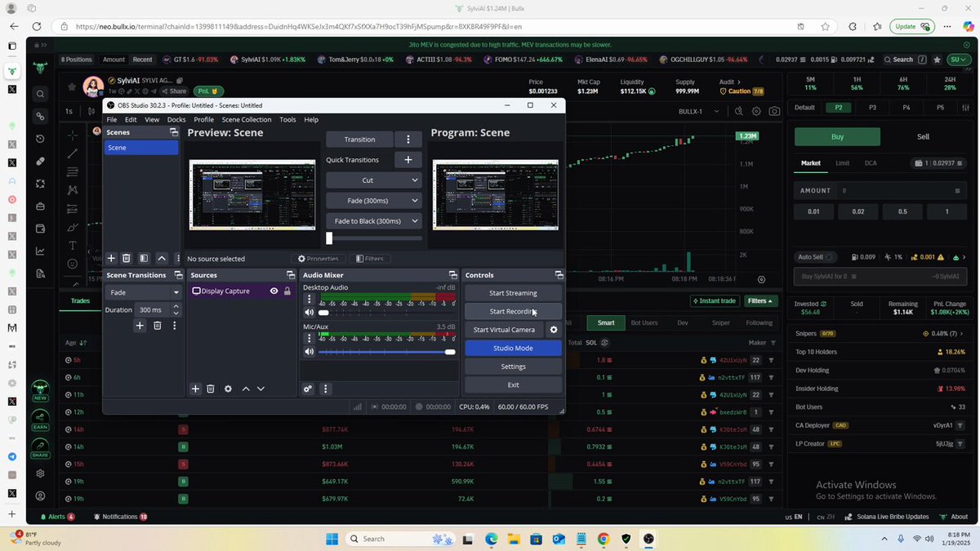The image size is (980, 551).
Task: Remove scene transition with trash icon
Action: pyautogui.click(x=158, y=326)
